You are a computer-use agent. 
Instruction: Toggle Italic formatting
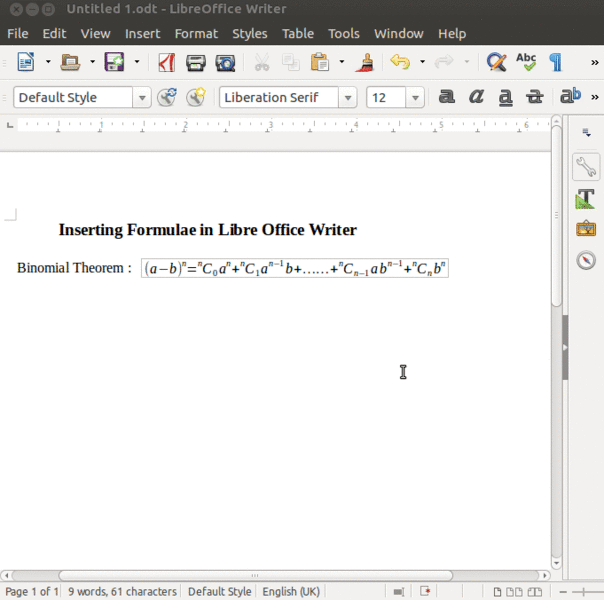476,96
